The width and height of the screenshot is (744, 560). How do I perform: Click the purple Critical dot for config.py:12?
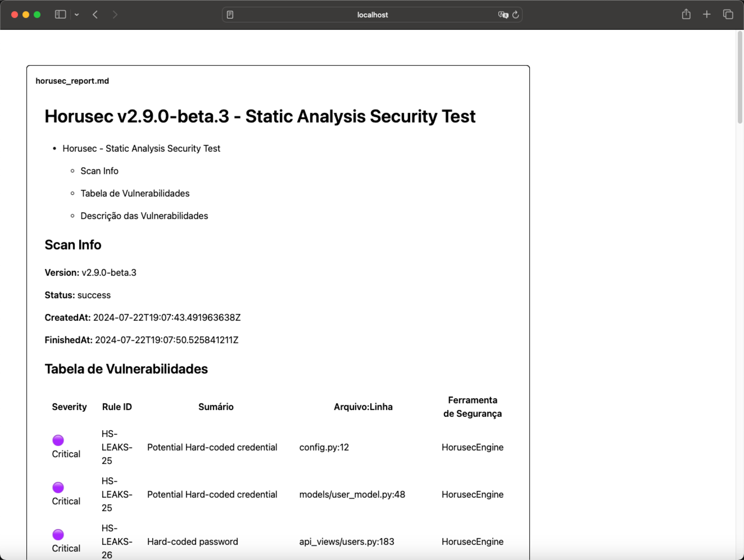pyautogui.click(x=58, y=440)
